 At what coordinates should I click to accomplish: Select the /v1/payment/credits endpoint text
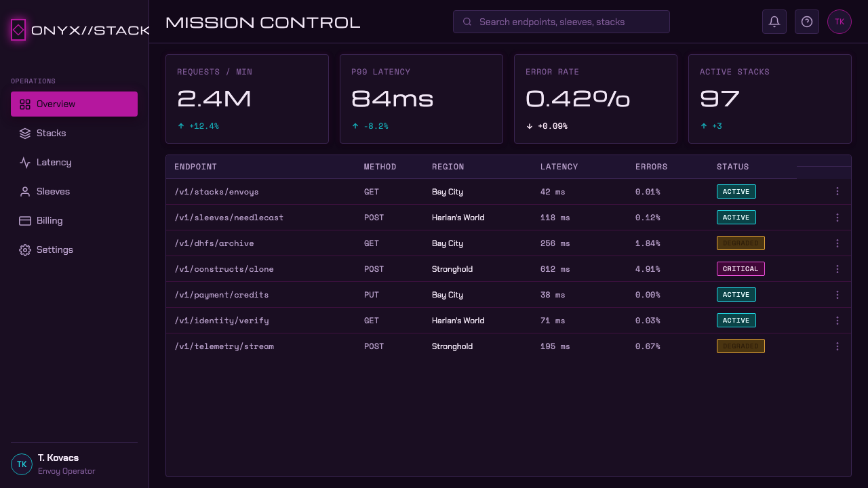pos(222,295)
